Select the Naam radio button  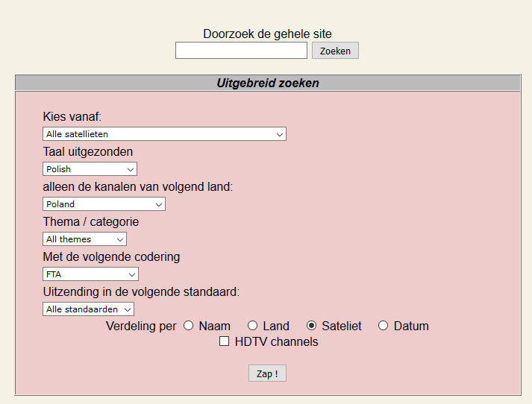click(x=188, y=326)
